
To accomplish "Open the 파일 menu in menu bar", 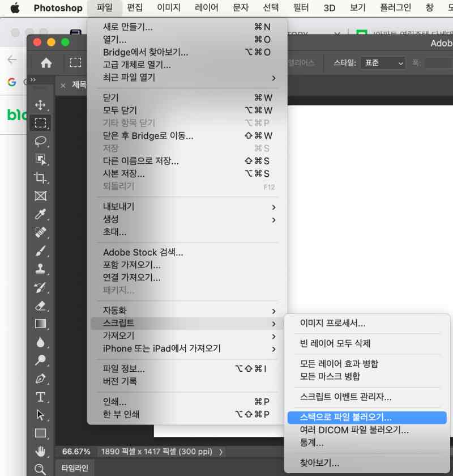I will [x=105, y=7].
